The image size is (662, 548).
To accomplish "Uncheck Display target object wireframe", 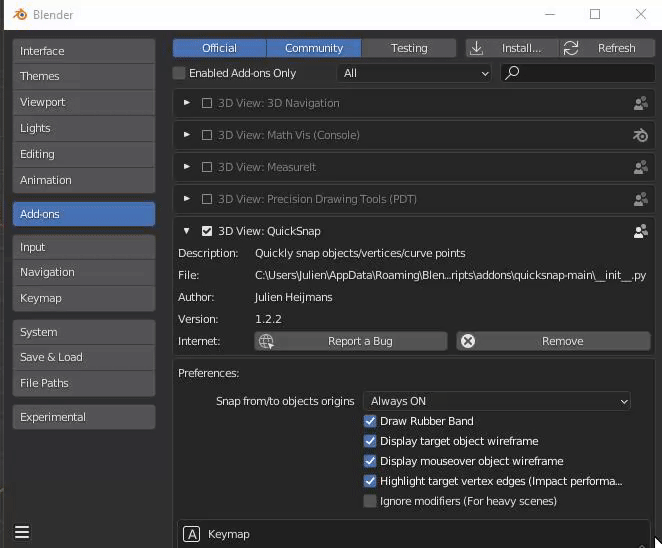I will pos(370,441).
